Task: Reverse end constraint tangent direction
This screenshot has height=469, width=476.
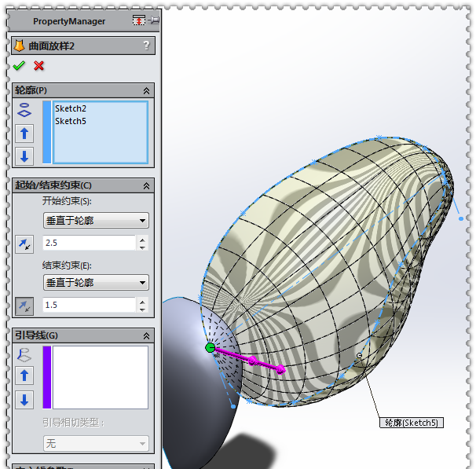Action: coord(24,306)
